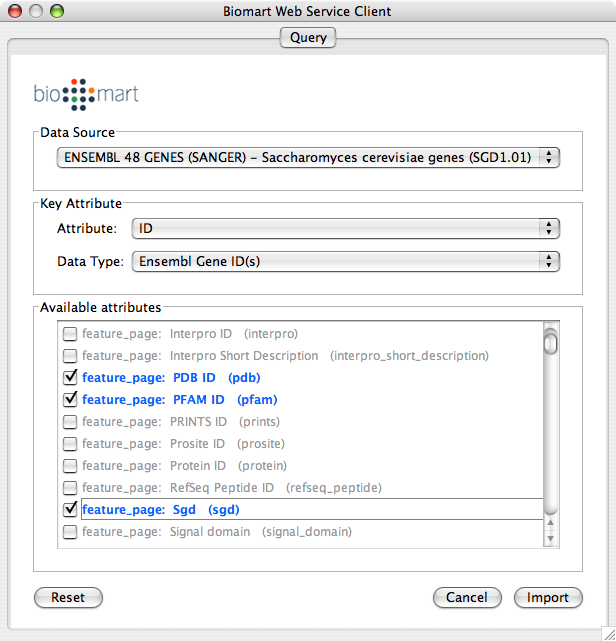Image resolution: width=616 pixels, height=641 pixels.
Task: Check the Signal domain attribute
Action: point(70,532)
